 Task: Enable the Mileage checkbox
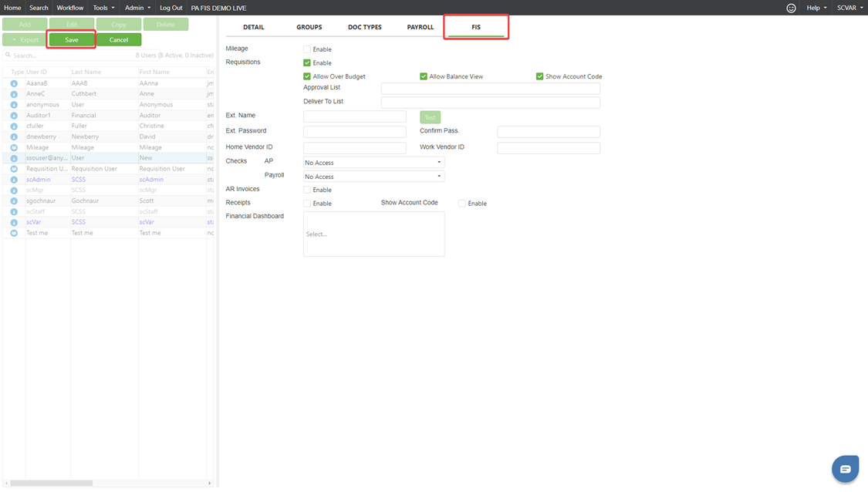tap(307, 49)
